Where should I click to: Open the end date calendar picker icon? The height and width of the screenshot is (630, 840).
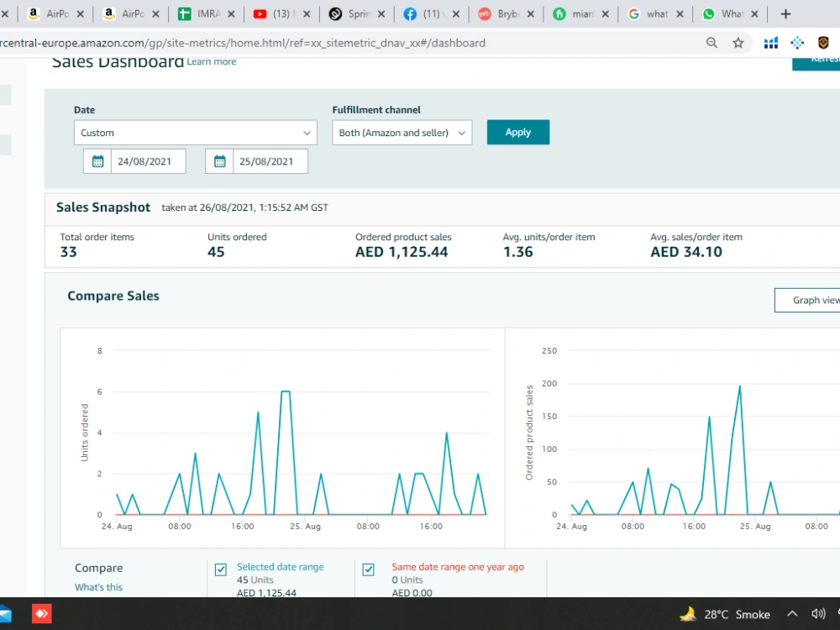(219, 161)
